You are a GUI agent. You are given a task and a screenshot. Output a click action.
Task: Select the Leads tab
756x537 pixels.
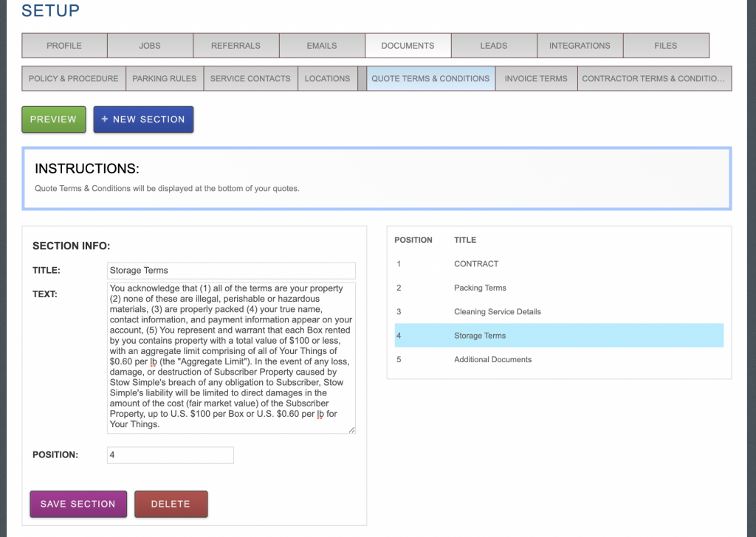[493, 46]
